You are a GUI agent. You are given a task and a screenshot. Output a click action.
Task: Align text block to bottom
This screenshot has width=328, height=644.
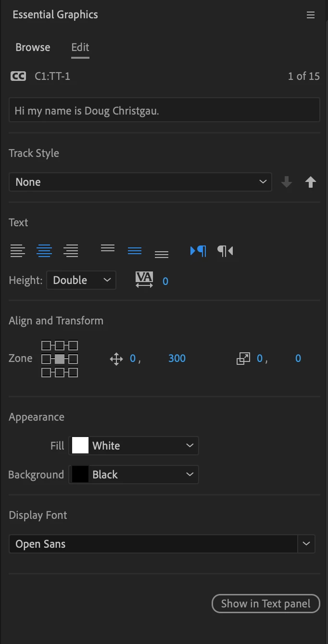pos(162,254)
